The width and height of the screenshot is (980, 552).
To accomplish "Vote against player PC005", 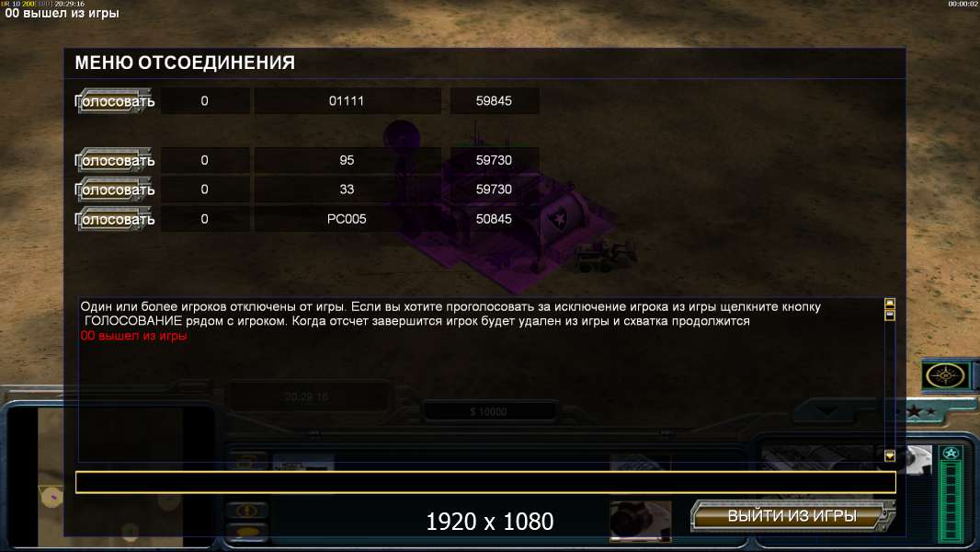I will point(115,220).
